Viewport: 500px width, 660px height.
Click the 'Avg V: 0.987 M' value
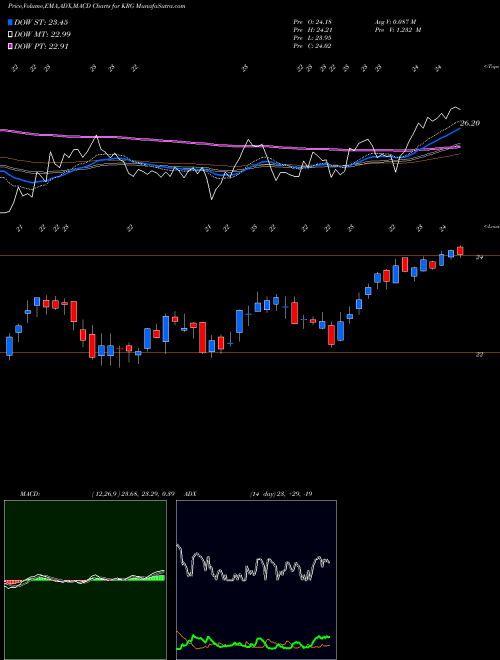[395, 22]
